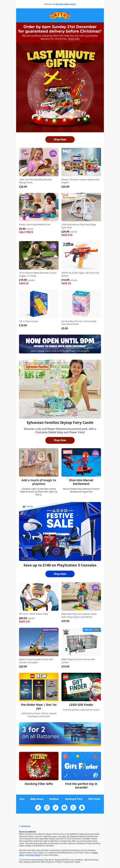Image resolution: width=120 pixels, height=868 pixels.
Task: Click Shop Now under Last Minute Gifts
Action: (60, 139)
